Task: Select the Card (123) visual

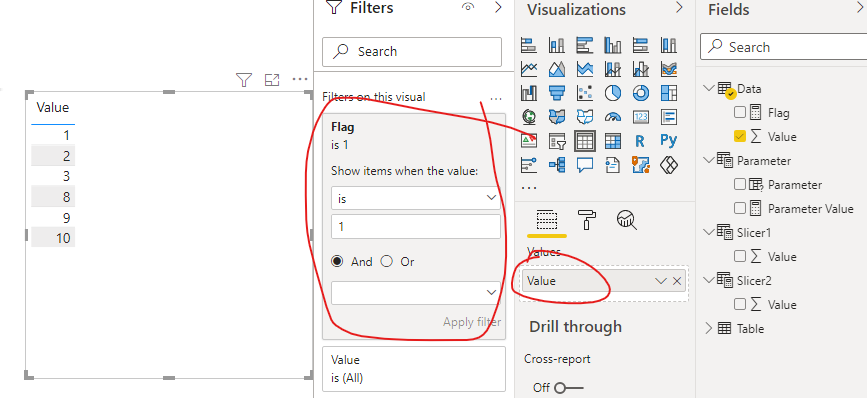Action: pyautogui.click(x=640, y=117)
